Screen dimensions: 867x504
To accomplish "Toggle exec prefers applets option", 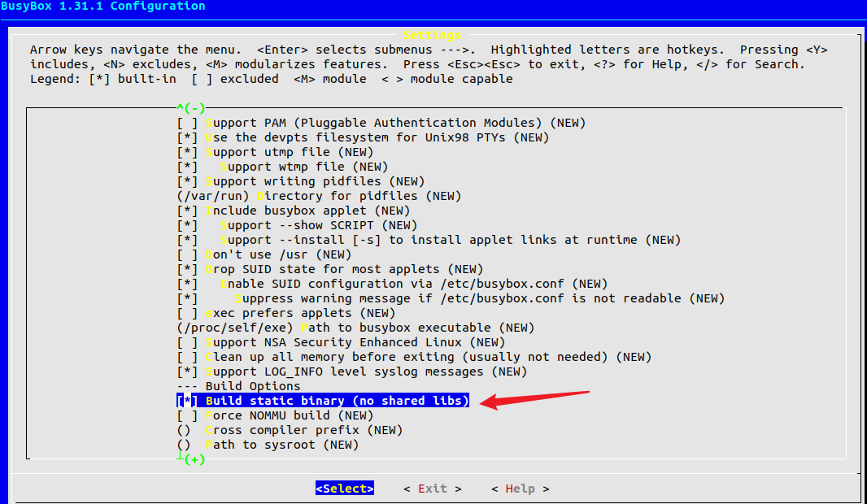I will click(285, 313).
